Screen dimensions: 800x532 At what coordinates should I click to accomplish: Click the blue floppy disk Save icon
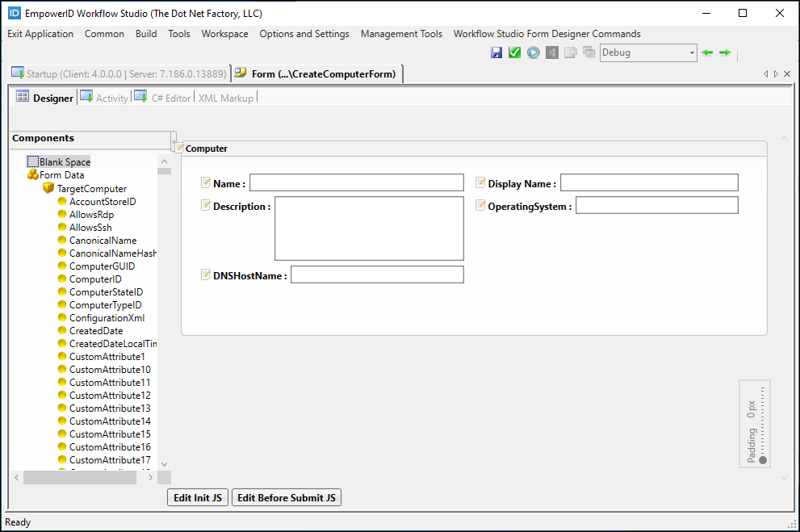pos(496,52)
